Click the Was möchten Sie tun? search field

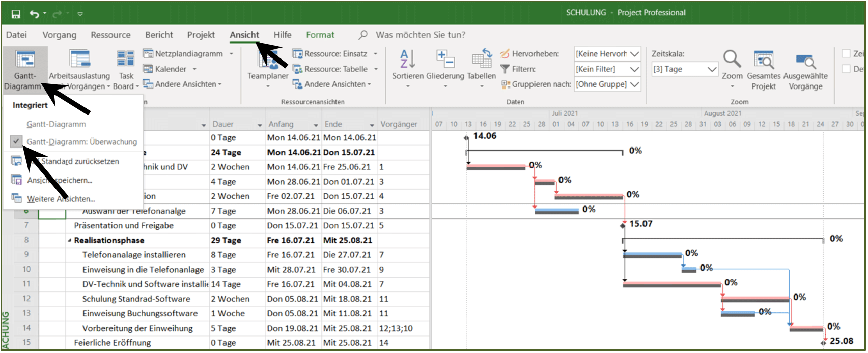[421, 35]
